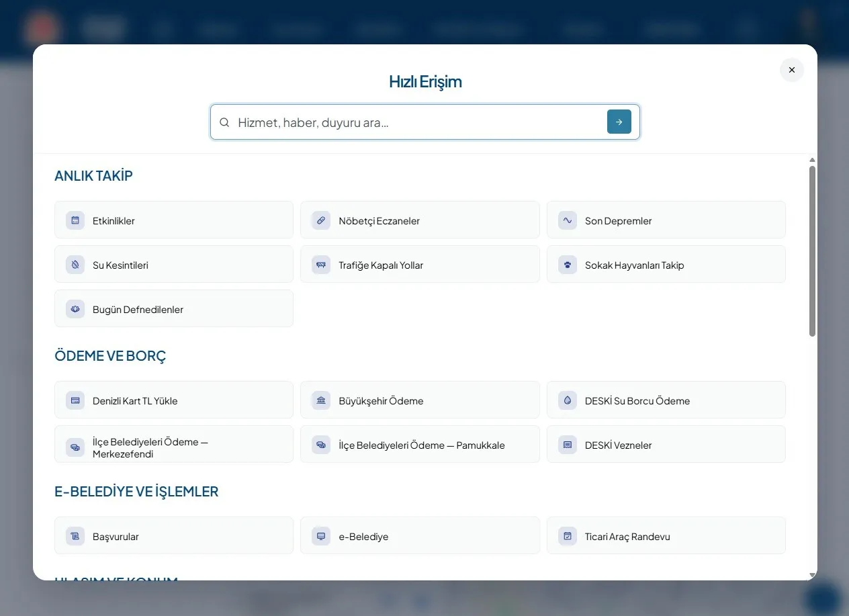
Task: Click the wave icon beside Son Depremler
Action: (x=568, y=220)
